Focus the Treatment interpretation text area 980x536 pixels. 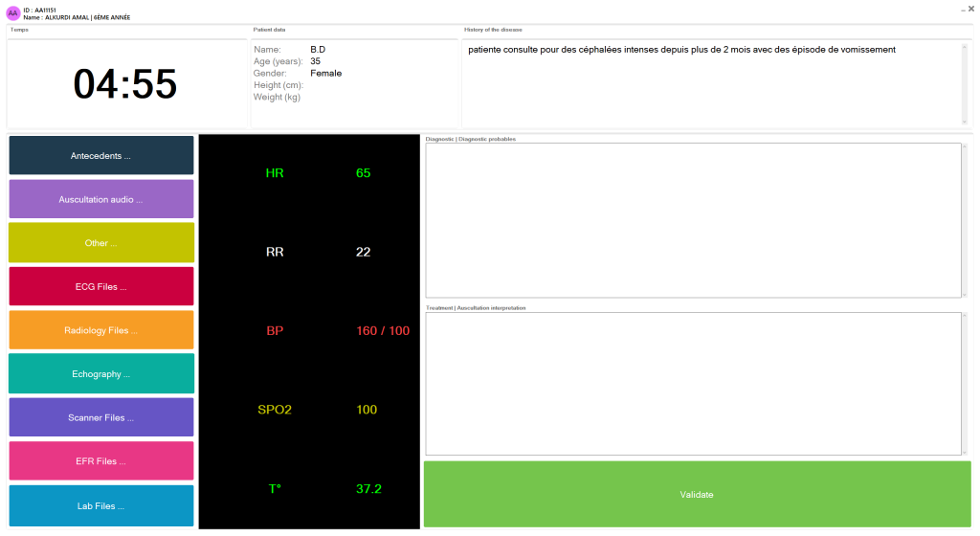click(692, 383)
